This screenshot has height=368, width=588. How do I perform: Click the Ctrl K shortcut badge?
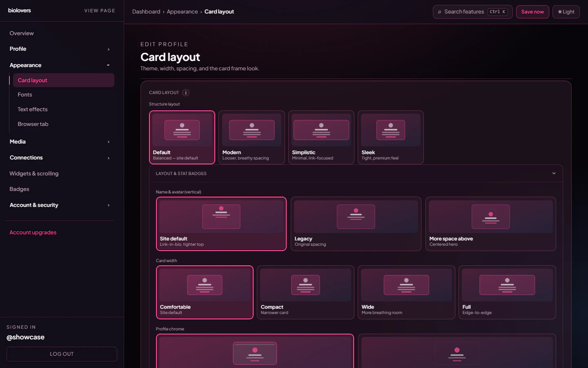pyautogui.click(x=498, y=12)
